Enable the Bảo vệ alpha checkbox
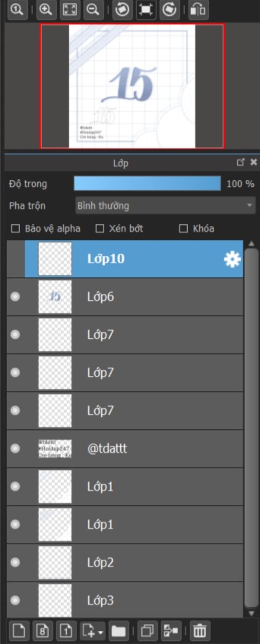260x644 pixels. (15, 229)
